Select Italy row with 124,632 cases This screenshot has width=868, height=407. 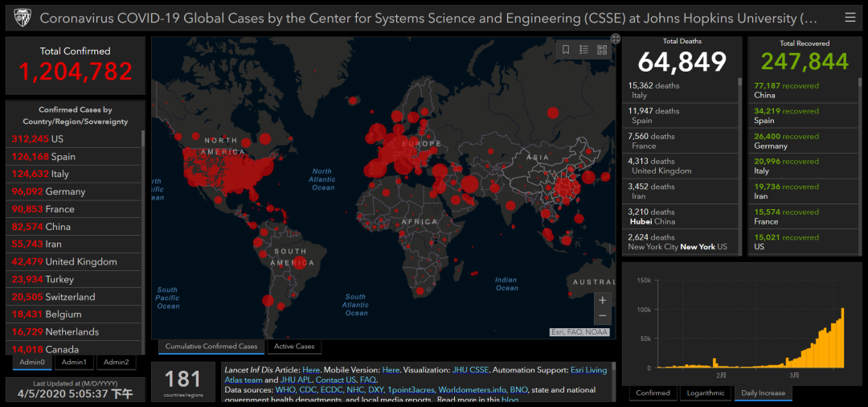point(74,174)
